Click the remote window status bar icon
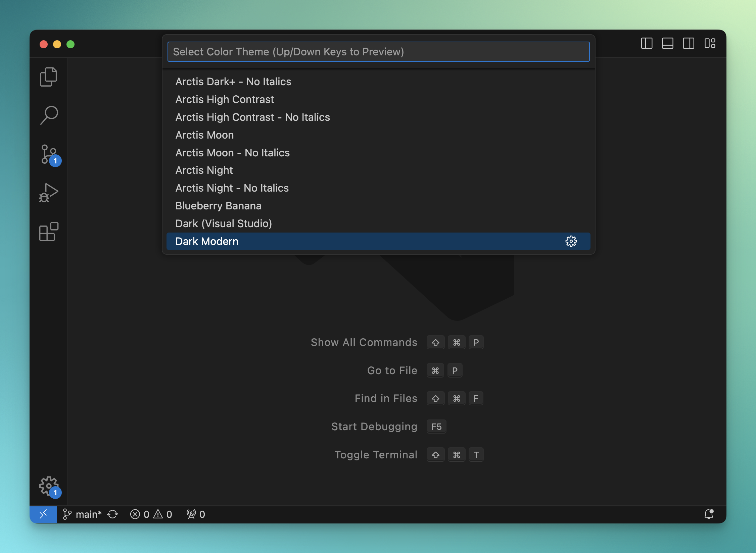 pos(43,514)
